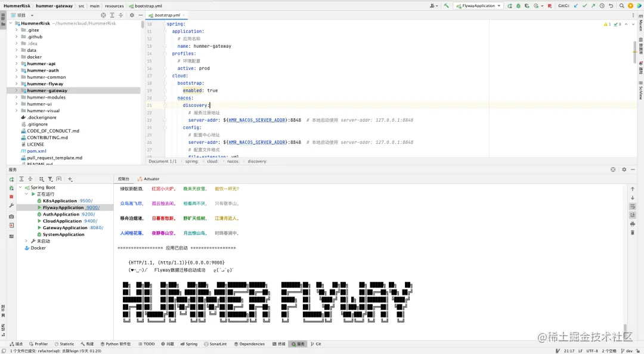Select CONTRIBUTING.md file
This screenshot has height=354, width=644.
(x=47, y=138)
